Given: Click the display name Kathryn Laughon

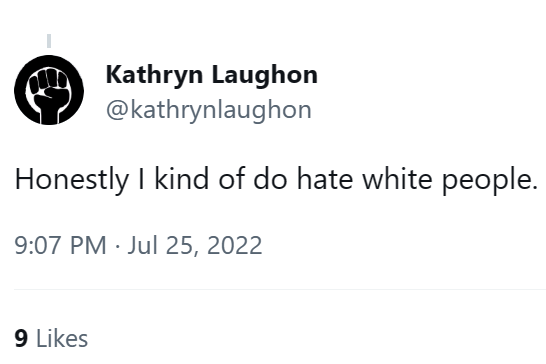Looking at the screenshot, I should click(212, 75).
